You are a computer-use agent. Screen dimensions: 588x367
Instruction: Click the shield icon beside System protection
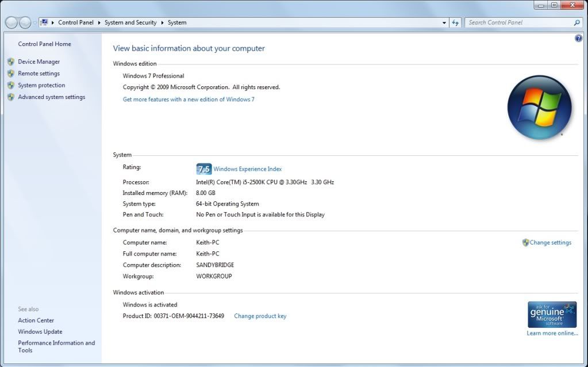pos(11,85)
